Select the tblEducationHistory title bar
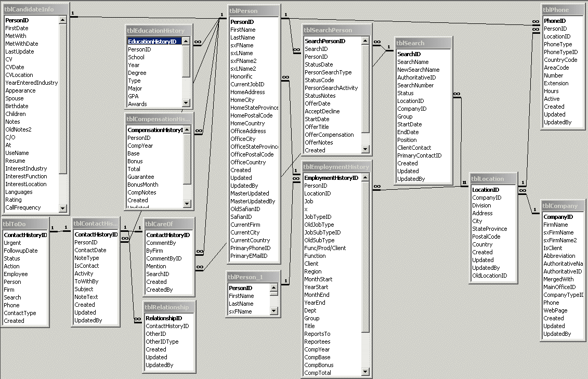This screenshot has height=379, width=588. (x=159, y=30)
